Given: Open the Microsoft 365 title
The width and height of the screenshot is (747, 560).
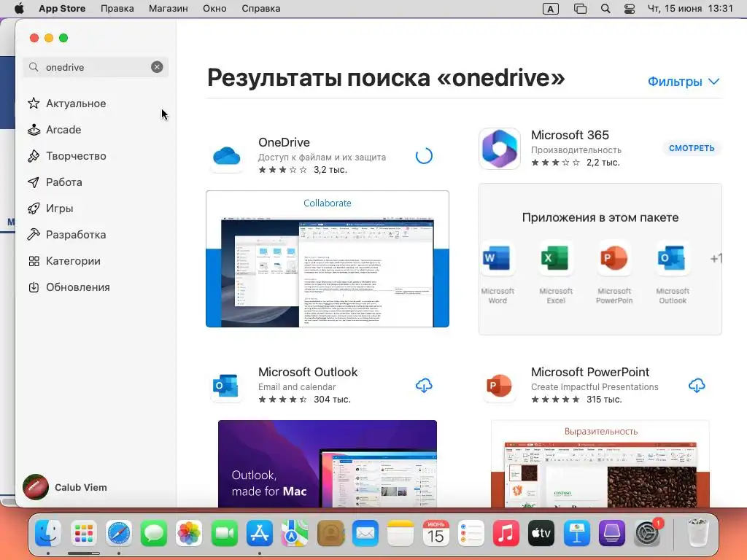Looking at the screenshot, I should (x=570, y=135).
